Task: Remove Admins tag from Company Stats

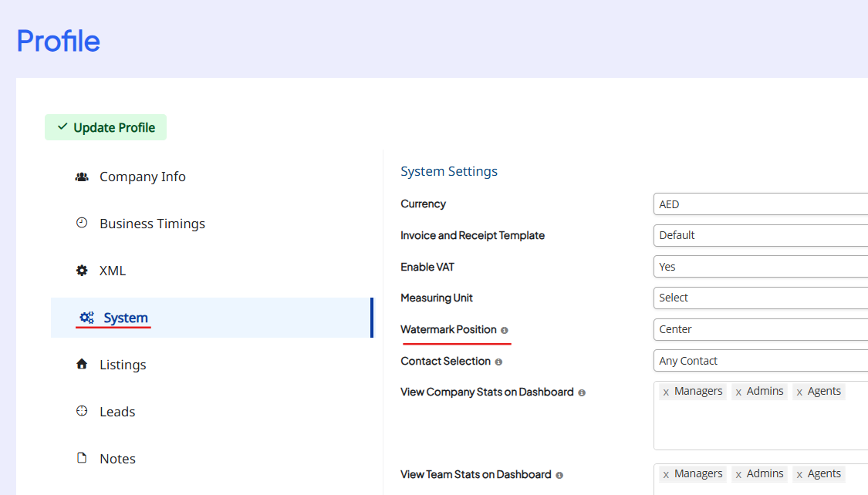Action: (738, 392)
